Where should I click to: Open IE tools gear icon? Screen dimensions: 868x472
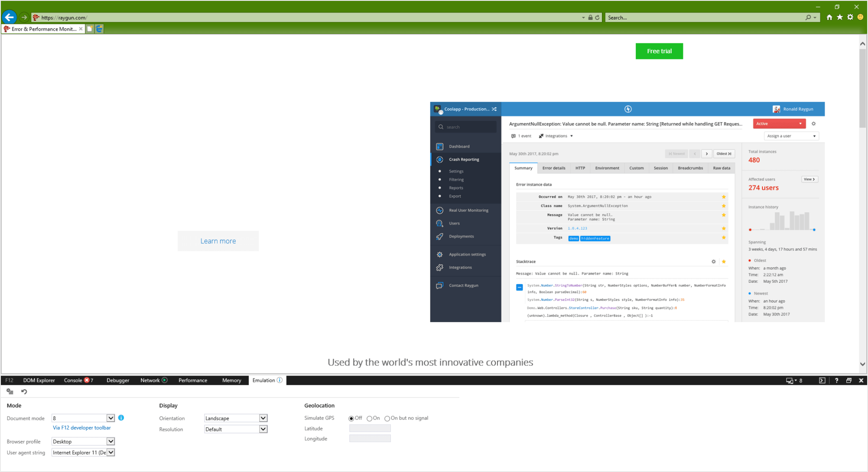850,17
